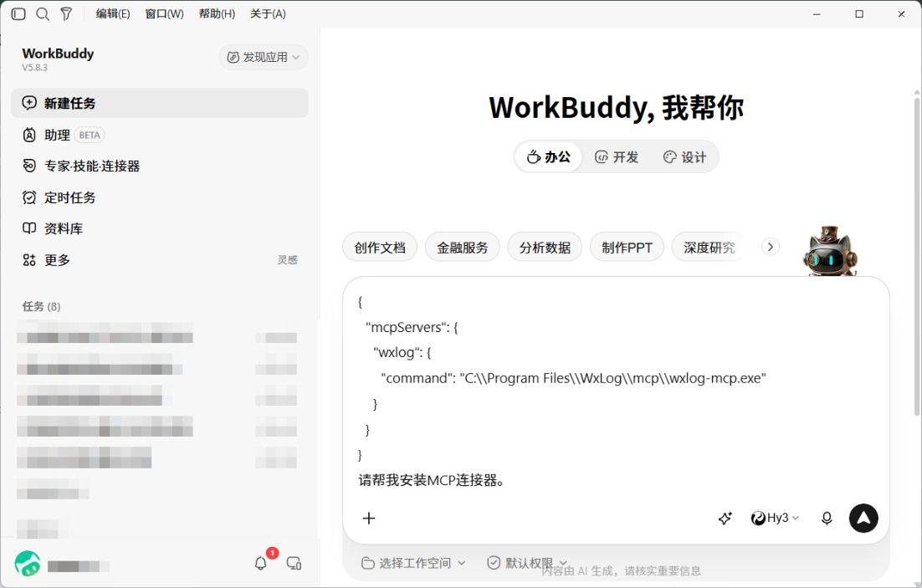Click the main panel vertical scrollbar
This screenshot has width=922, height=588.
point(917,256)
